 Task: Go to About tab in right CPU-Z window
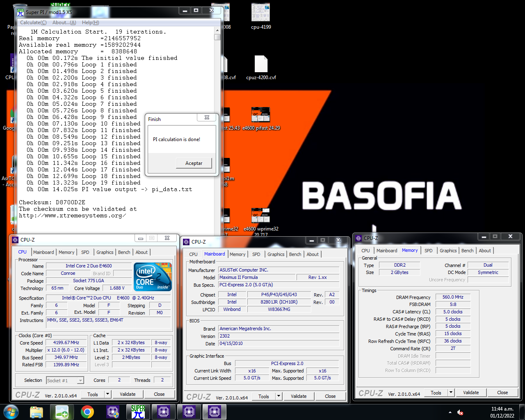click(485, 251)
